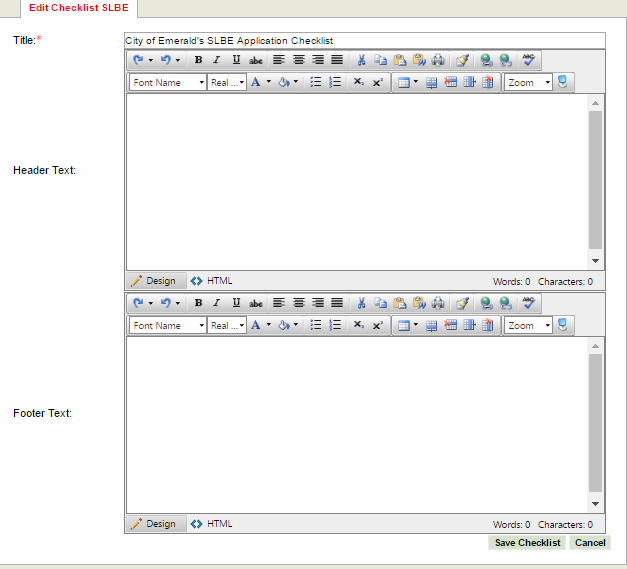
Task: Click the Title input field
Action: (364, 40)
